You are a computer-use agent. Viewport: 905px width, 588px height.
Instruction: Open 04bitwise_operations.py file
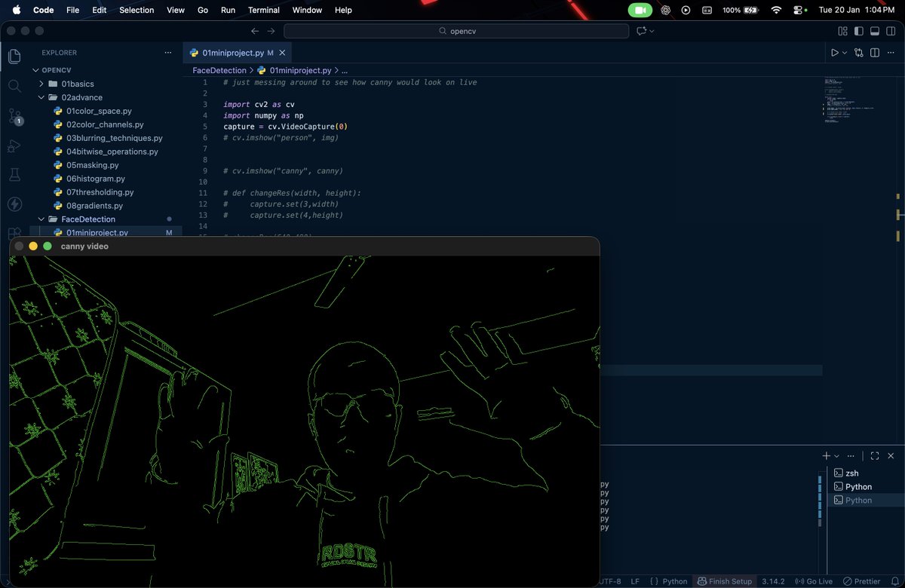pyautogui.click(x=112, y=152)
